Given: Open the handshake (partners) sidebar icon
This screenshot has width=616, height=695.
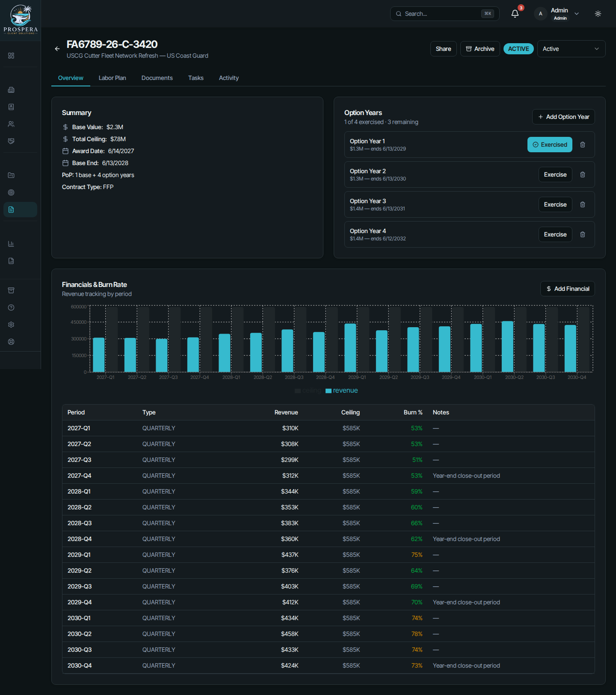Looking at the screenshot, I should coord(11,141).
